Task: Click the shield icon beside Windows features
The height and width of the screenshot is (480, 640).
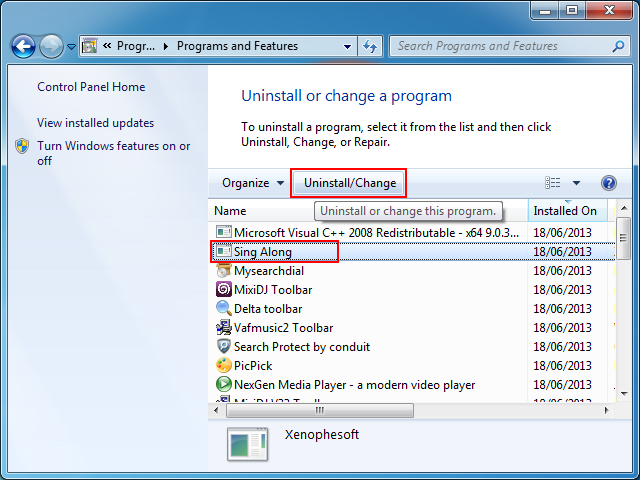Action: coord(22,146)
